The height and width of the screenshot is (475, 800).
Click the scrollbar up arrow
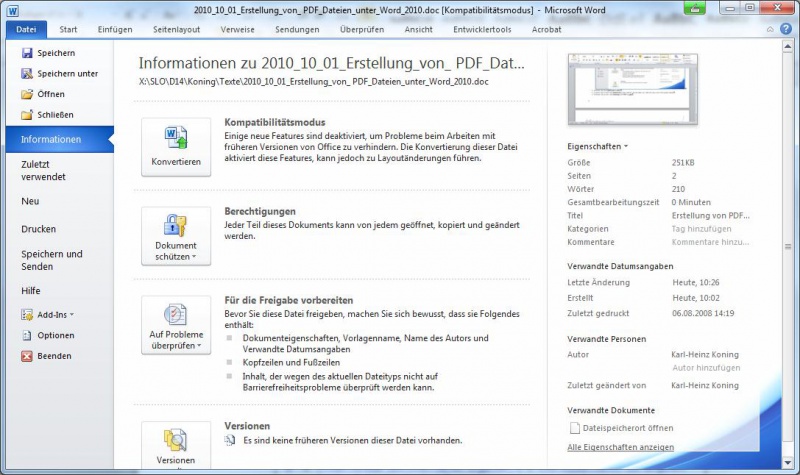pyautogui.click(x=787, y=46)
